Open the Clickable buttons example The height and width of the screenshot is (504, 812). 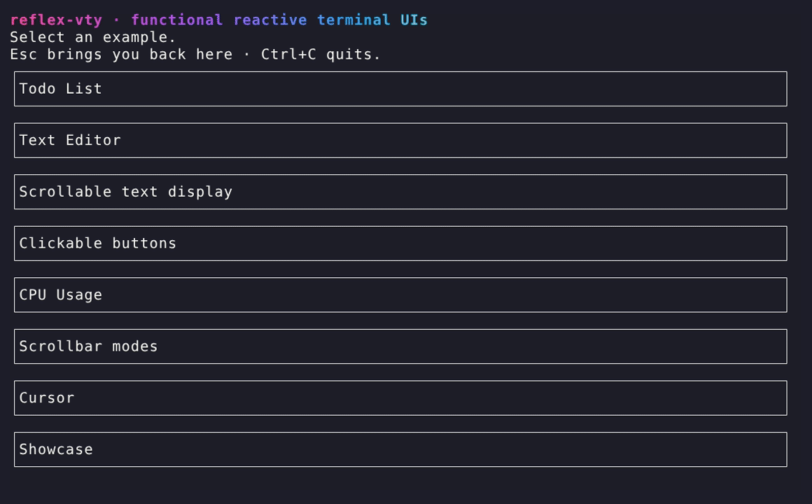[400, 244]
